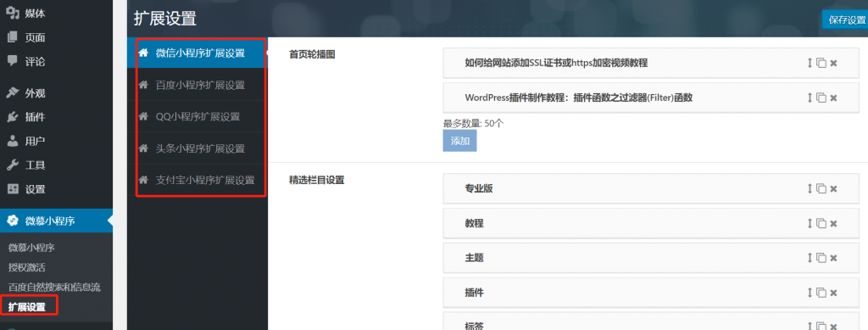Open 媒体 in the admin sidebar
Viewport: 868px width, 330px height.
coord(56,14)
